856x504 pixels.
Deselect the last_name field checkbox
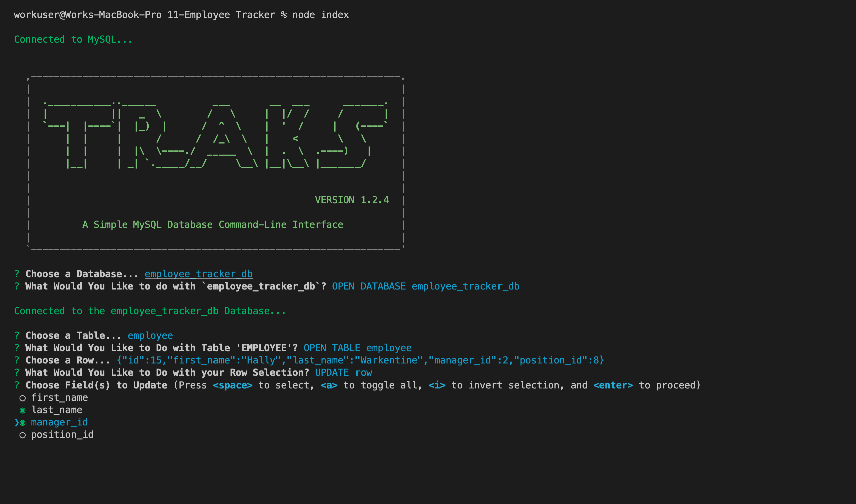click(22, 410)
